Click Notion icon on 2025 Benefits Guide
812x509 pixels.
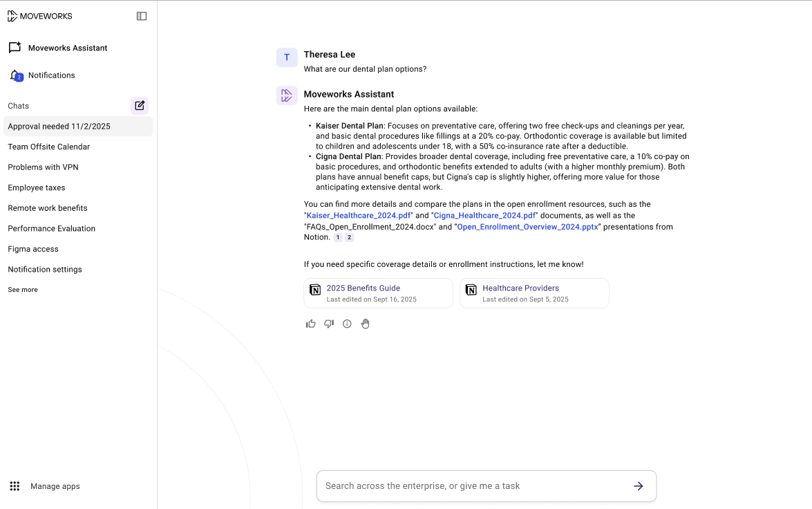pos(315,290)
